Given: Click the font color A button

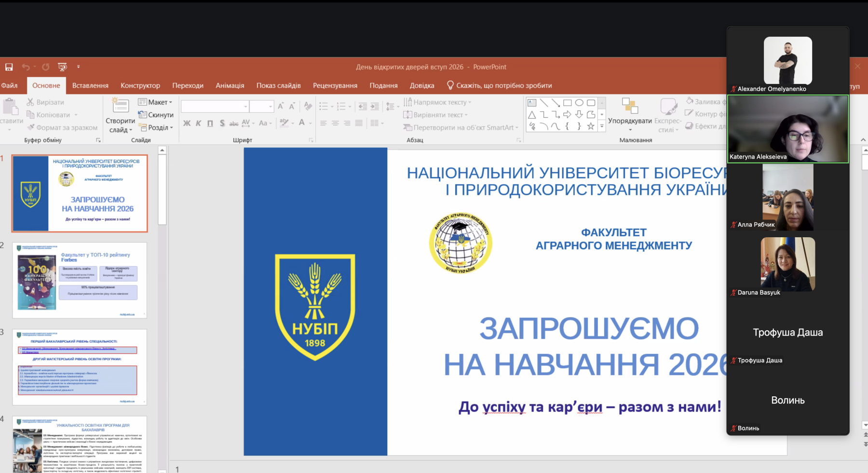Looking at the screenshot, I should pyautogui.click(x=302, y=123).
